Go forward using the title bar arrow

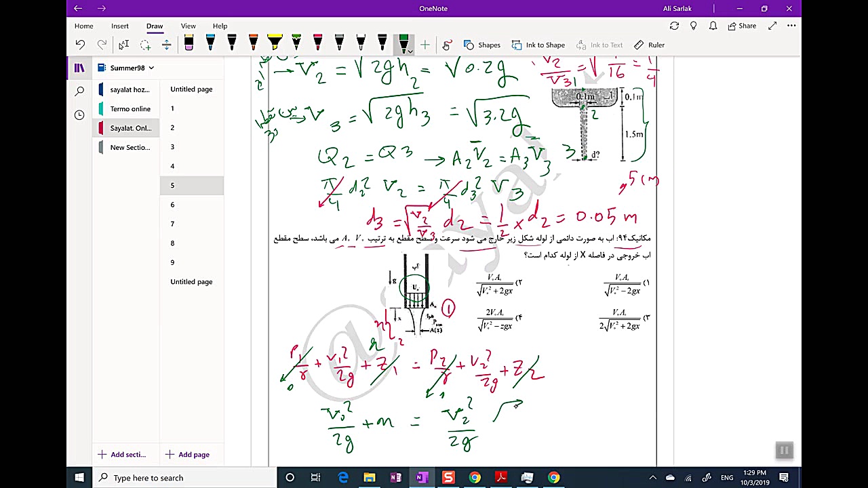point(102,8)
